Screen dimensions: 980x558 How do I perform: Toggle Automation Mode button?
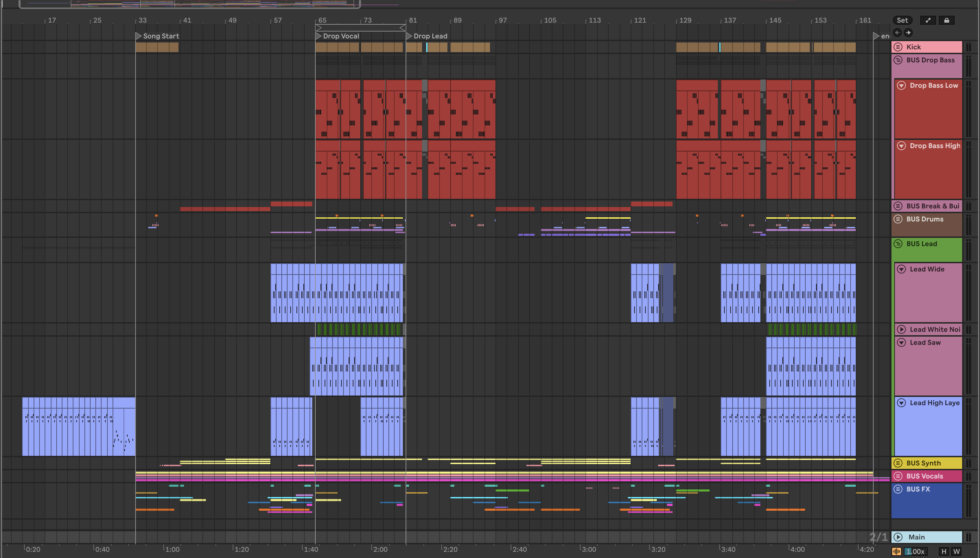(928, 20)
